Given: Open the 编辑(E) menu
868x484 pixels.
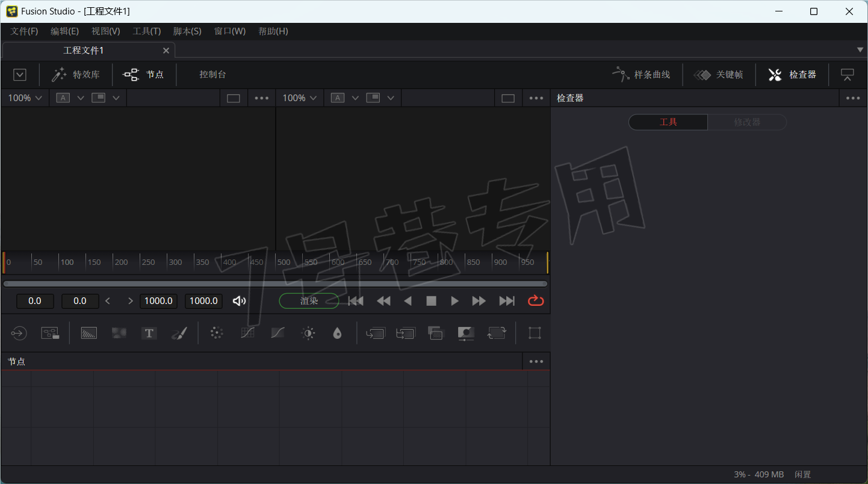Looking at the screenshot, I should [64, 31].
